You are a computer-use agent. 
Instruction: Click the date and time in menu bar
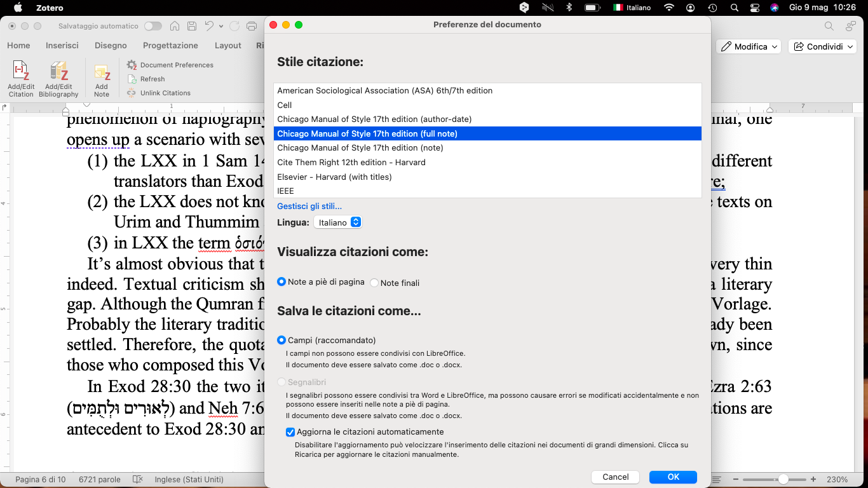pos(822,8)
